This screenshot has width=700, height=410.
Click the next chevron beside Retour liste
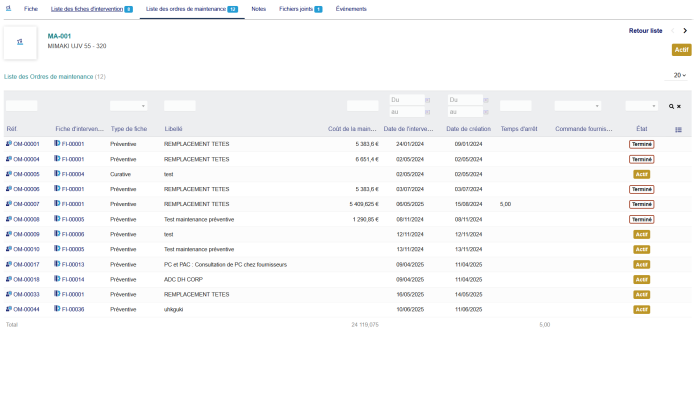(x=685, y=31)
